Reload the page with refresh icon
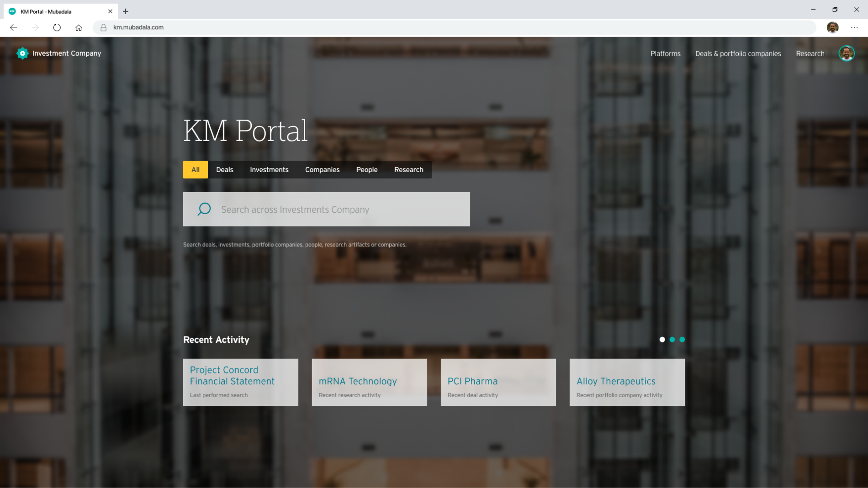This screenshot has height=488, width=868. click(57, 27)
